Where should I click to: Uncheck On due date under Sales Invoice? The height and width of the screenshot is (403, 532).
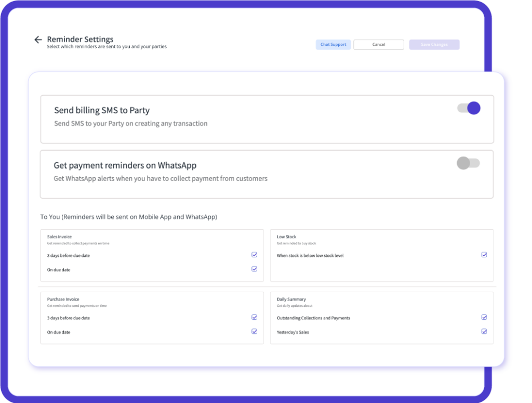pos(254,269)
